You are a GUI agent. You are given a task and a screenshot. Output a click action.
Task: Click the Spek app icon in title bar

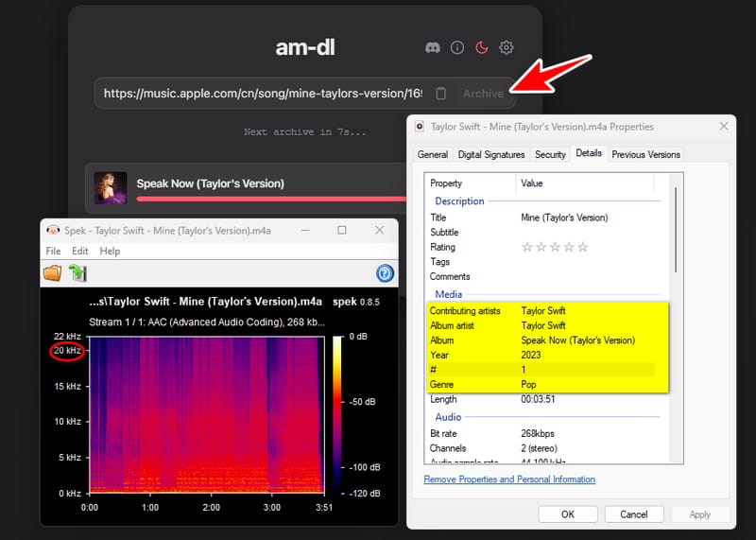point(53,231)
